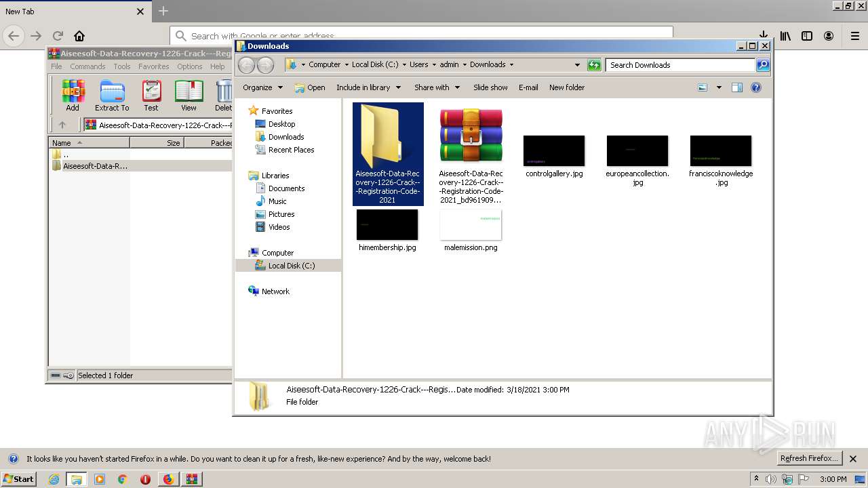
Task: Click the Chrome taskbar icon
Action: [x=122, y=479]
